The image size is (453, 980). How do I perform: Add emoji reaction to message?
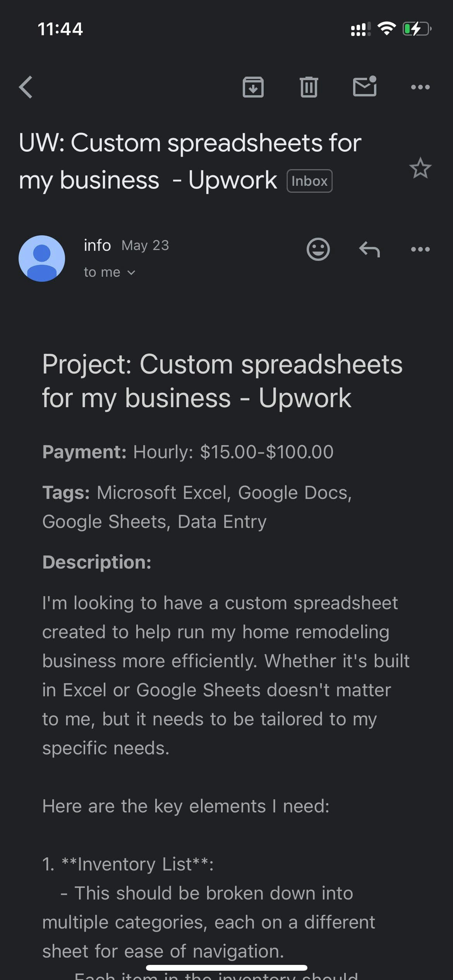[318, 249]
